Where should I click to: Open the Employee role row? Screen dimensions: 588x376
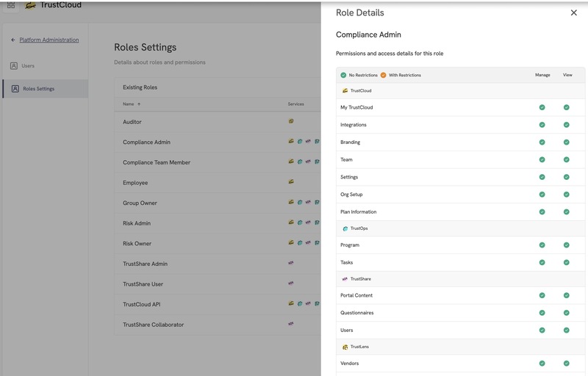[218, 182]
